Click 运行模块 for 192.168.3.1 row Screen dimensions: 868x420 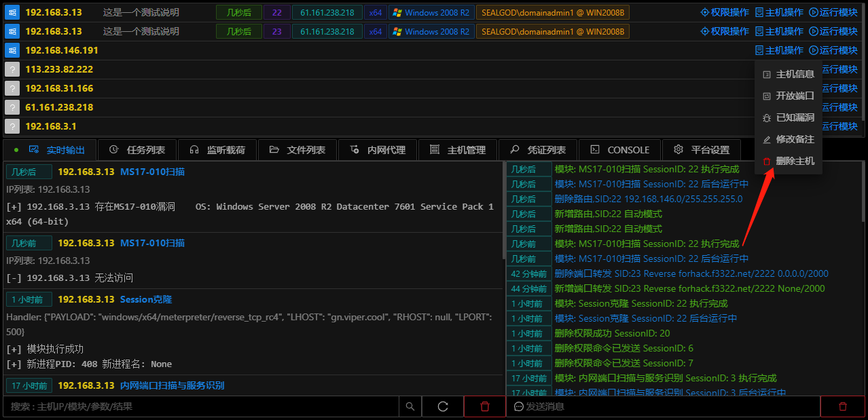839,126
